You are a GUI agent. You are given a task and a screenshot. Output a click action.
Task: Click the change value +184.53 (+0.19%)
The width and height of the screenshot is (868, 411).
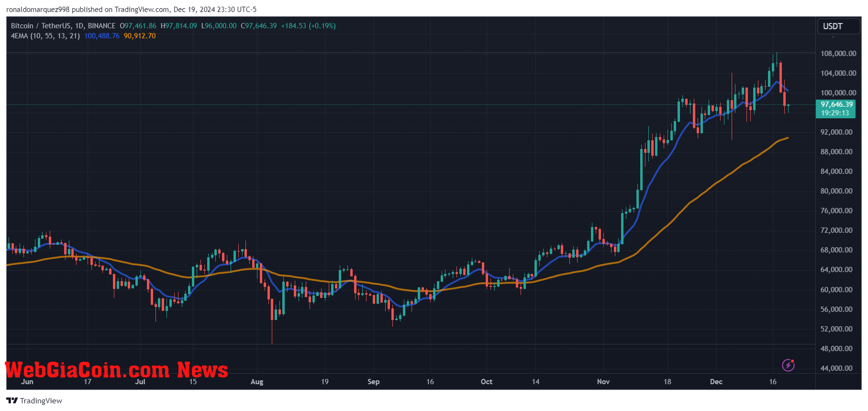[x=309, y=26]
